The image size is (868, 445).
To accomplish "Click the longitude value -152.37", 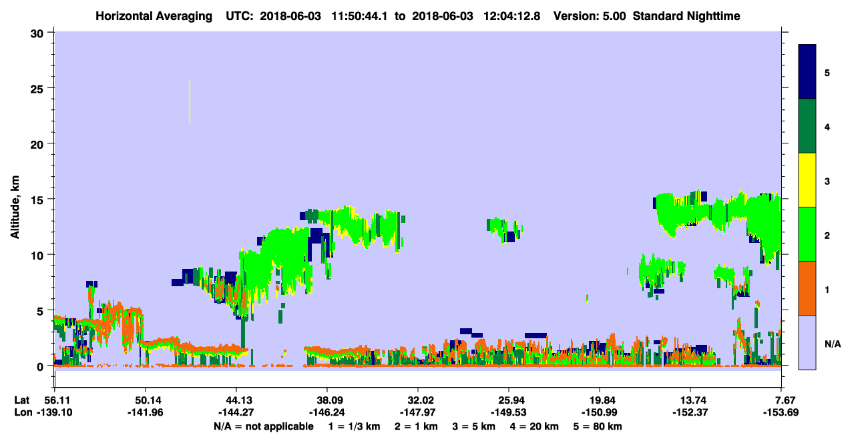I will [691, 413].
